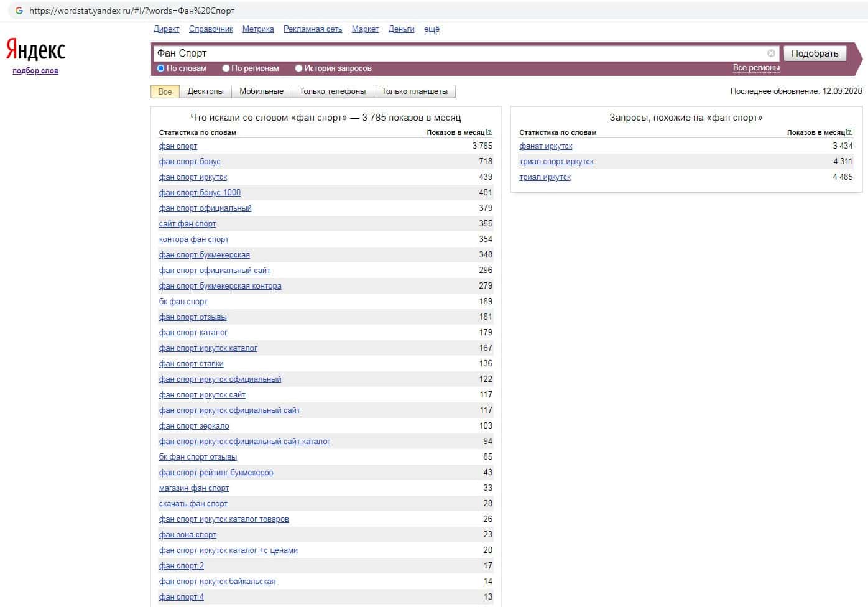The height and width of the screenshot is (607, 868).
Task: Click into the 'Фан Спорт' search field
Action: click(460, 53)
